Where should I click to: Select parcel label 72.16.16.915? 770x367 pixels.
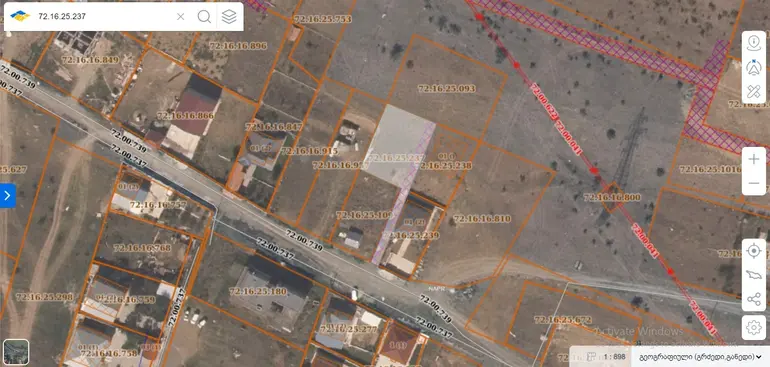tap(309, 151)
